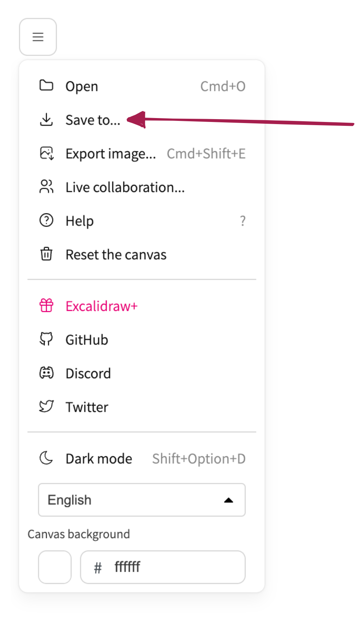Click the Discord logo icon
This screenshot has height=625, width=364.
click(x=46, y=373)
